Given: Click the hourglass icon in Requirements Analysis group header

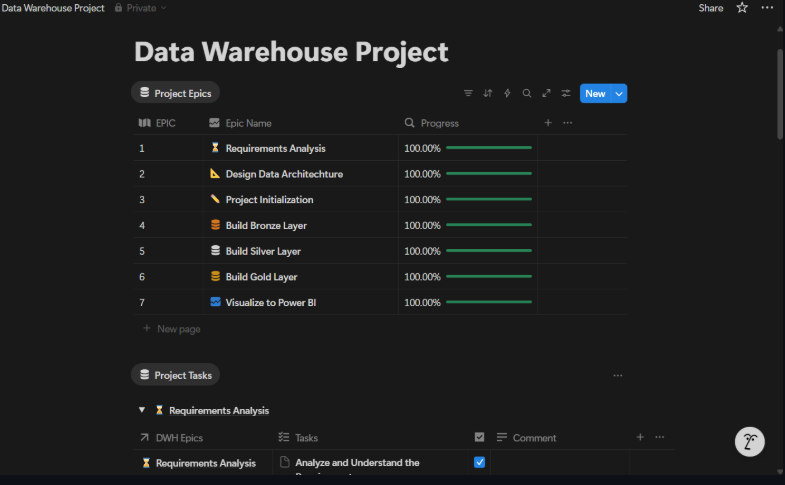Looking at the screenshot, I should 159,410.
